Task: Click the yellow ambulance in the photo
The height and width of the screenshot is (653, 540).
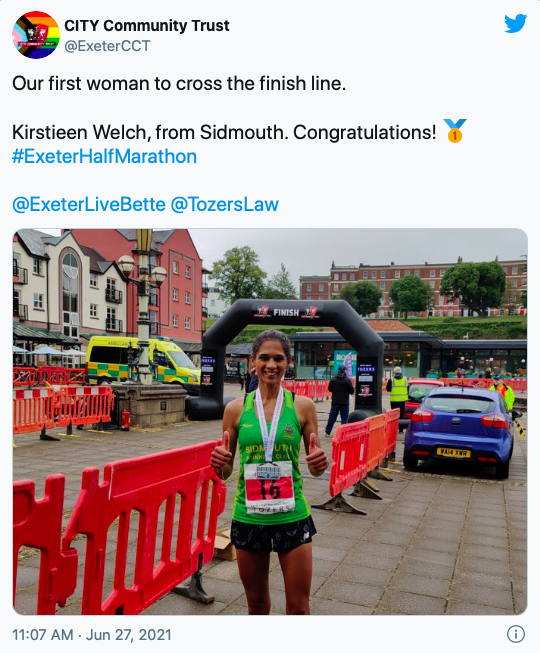Action: click(143, 360)
